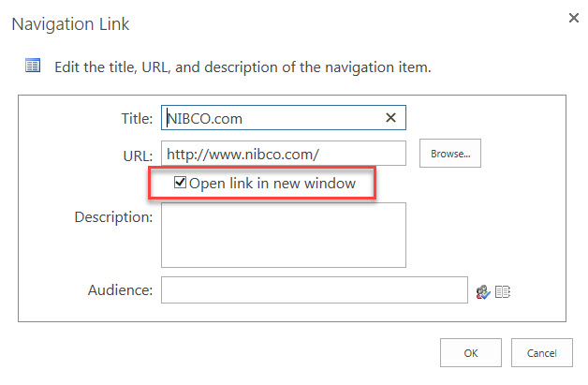Toggle Open link in new window checkbox
Screen dimensions: 588x385
[180, 183]
